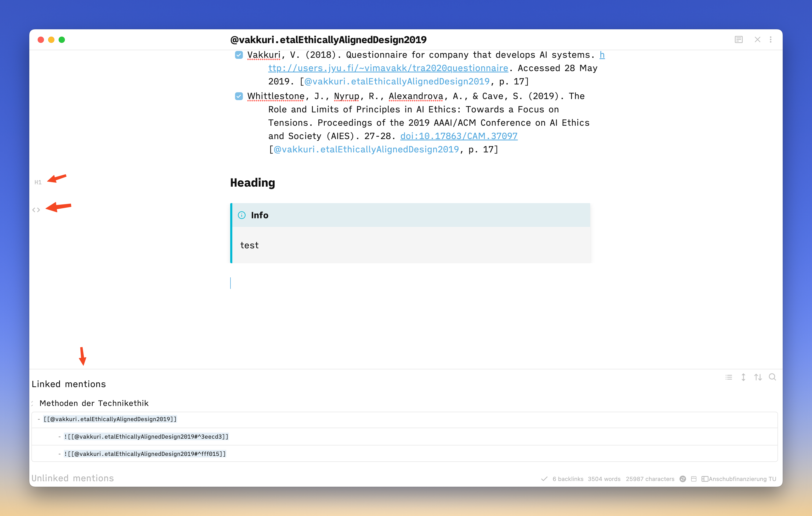Switch to reading view using the header icon

pyautogui.click(x=738, y=40)
